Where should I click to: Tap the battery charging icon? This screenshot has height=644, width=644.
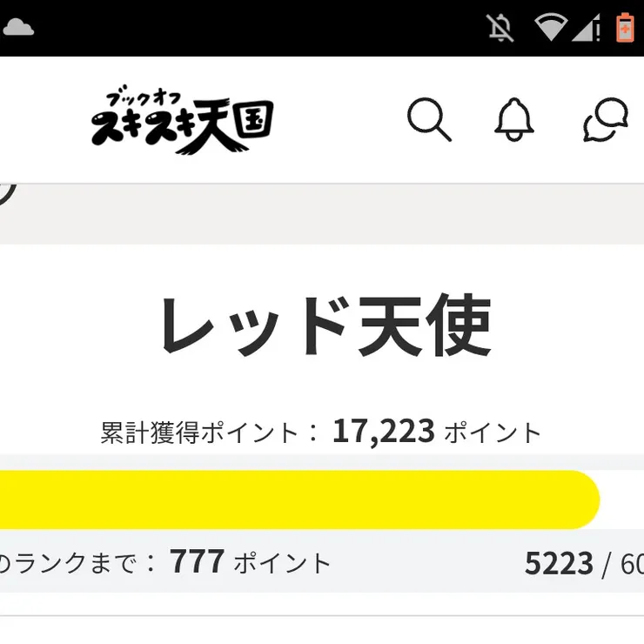click(625, 28)
